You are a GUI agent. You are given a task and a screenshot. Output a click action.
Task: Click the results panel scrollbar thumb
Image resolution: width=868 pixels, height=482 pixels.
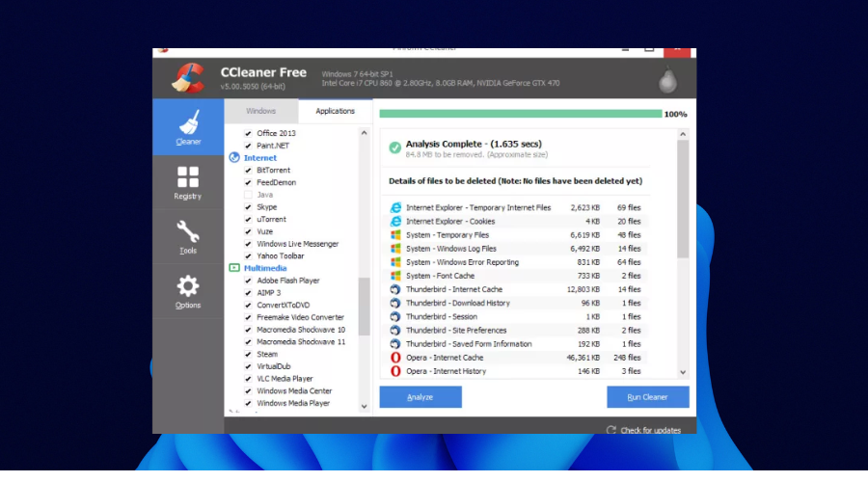(x=683, y=199)
